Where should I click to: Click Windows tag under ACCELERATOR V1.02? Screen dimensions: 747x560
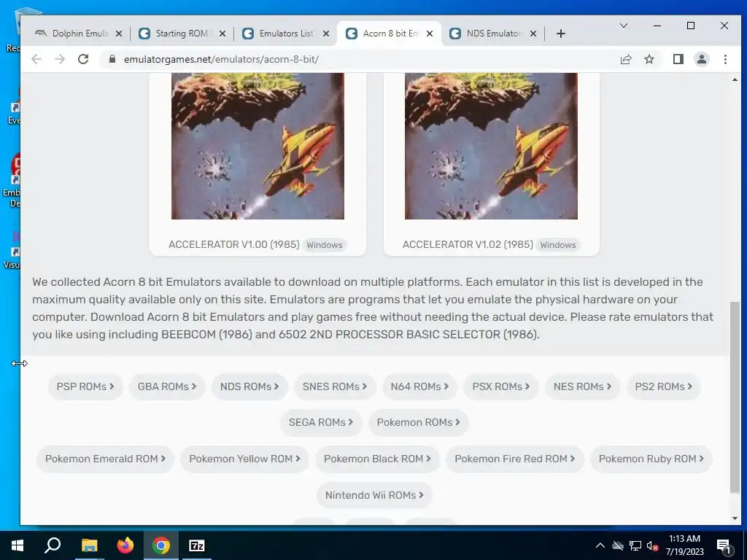coord(558,245)
